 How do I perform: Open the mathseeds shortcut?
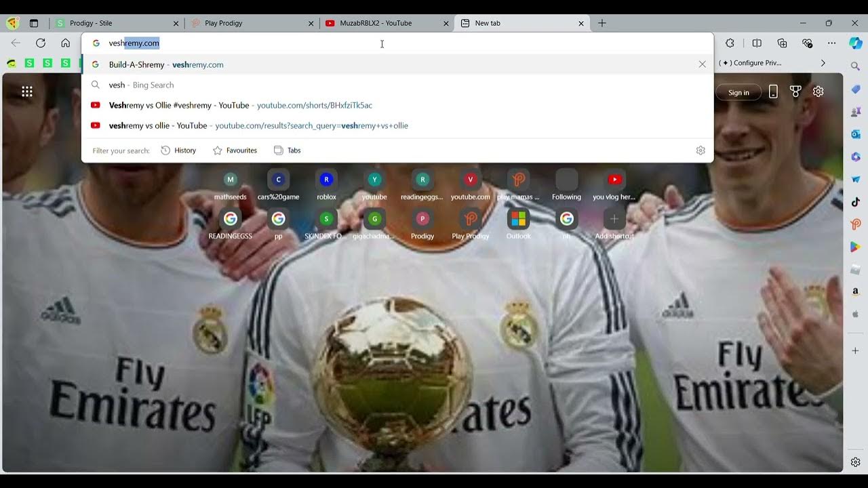click(230, 185)
